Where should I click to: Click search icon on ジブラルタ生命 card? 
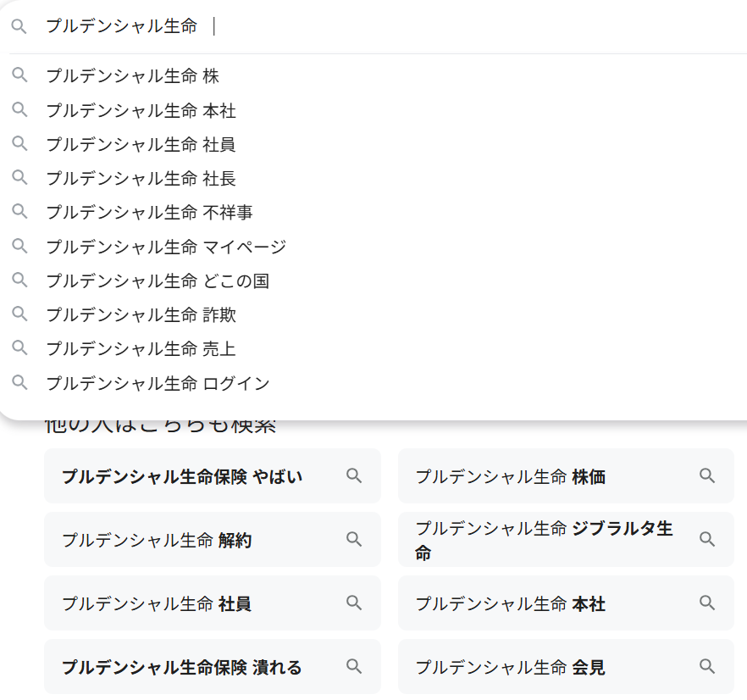pyautogui.click(x=707, y=540)
